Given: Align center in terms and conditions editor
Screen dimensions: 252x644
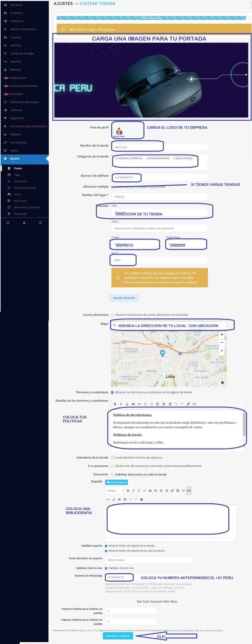Looking at the screenshot, I should (164, 404).
